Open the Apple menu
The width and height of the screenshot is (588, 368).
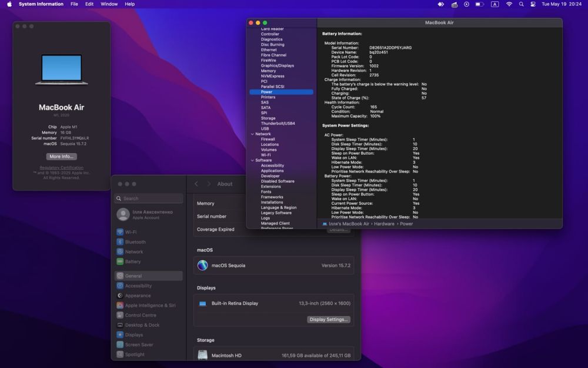pyautogui.click(x=9, y=4)
